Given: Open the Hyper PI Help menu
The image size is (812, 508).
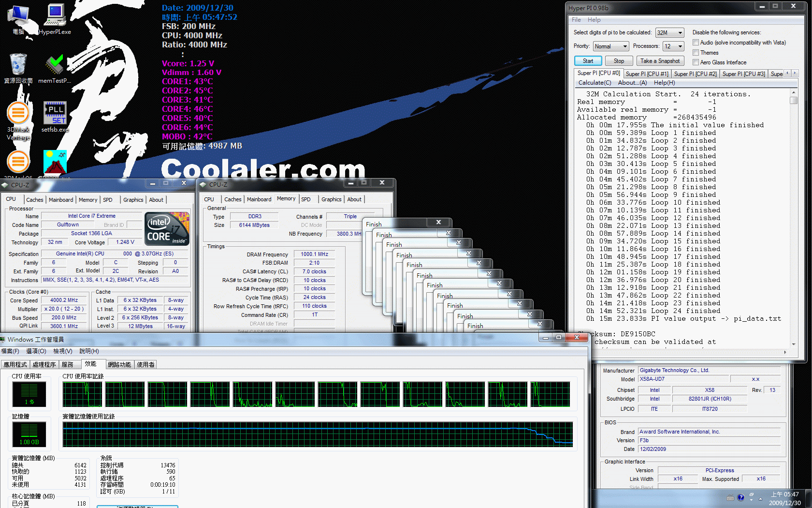Looking at the screenshot, I should pos(594,20).
